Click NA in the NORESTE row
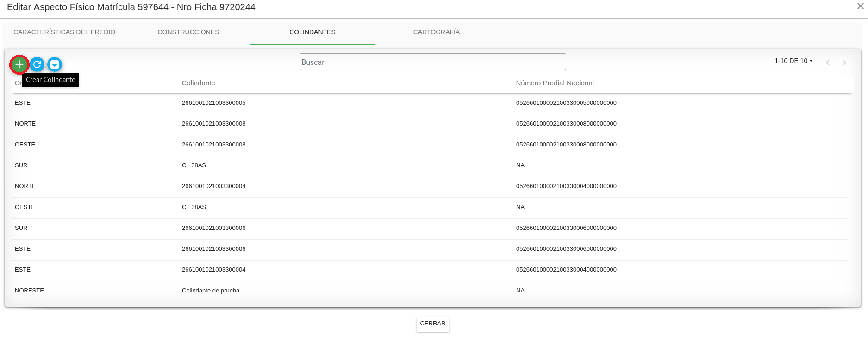Image resolution: width=868 pixels, height=337 pixels. coord(520,291)
